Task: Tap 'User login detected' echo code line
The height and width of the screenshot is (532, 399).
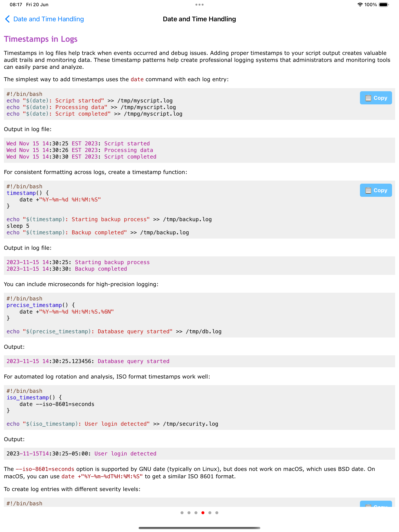Action: point(112,424)
